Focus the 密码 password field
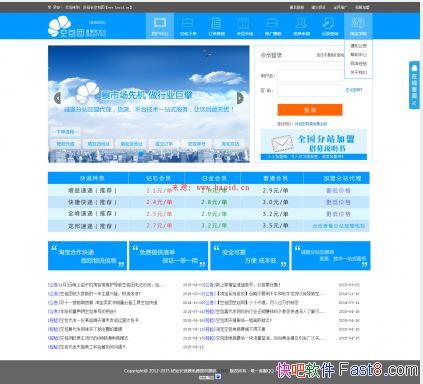423x384 pixels. (310, 90)
